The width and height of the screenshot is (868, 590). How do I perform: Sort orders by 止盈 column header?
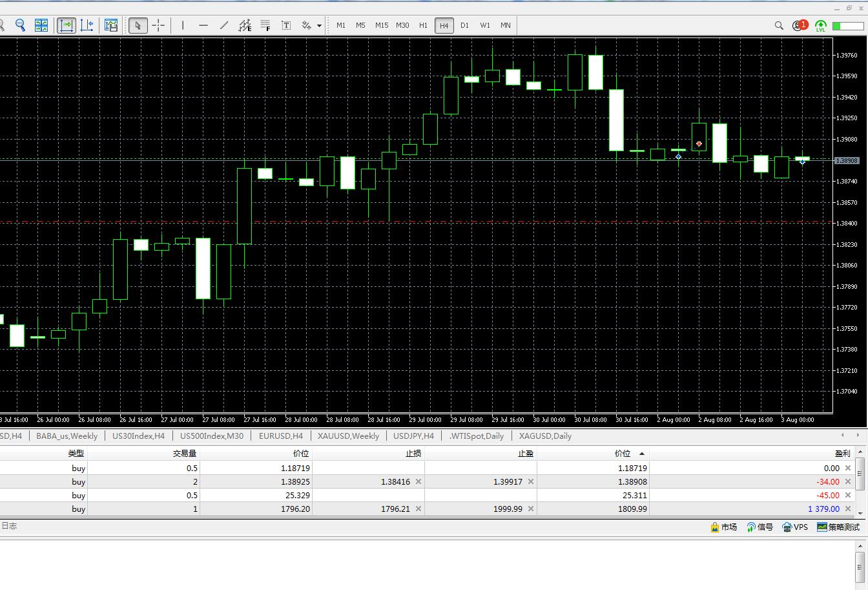481,453
